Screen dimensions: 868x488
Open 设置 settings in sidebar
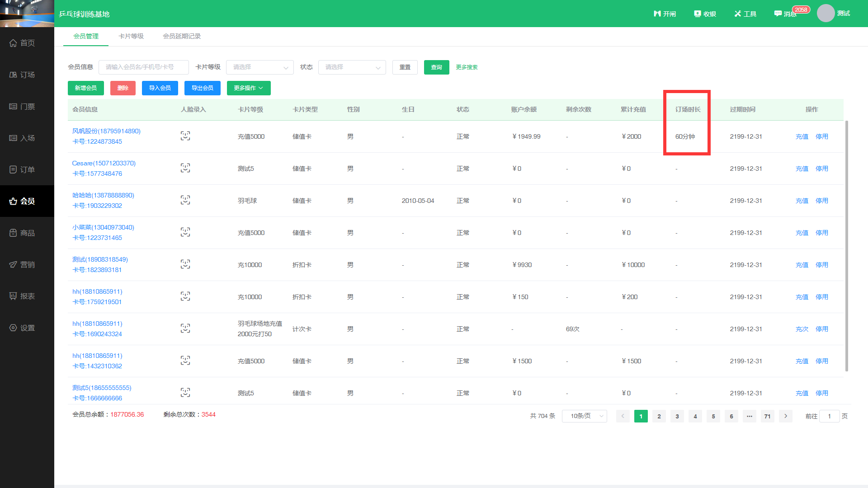pyautogui.click(x=14, y=328)
